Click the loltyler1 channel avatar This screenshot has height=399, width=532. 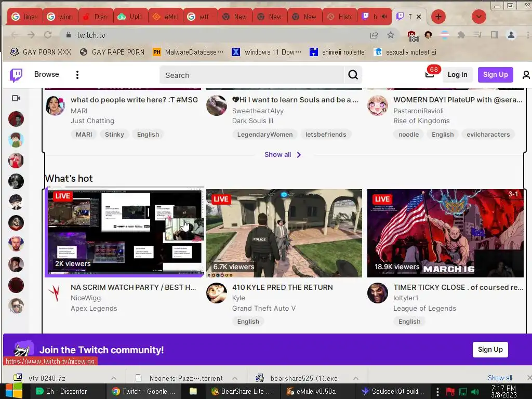pos(378,293)
